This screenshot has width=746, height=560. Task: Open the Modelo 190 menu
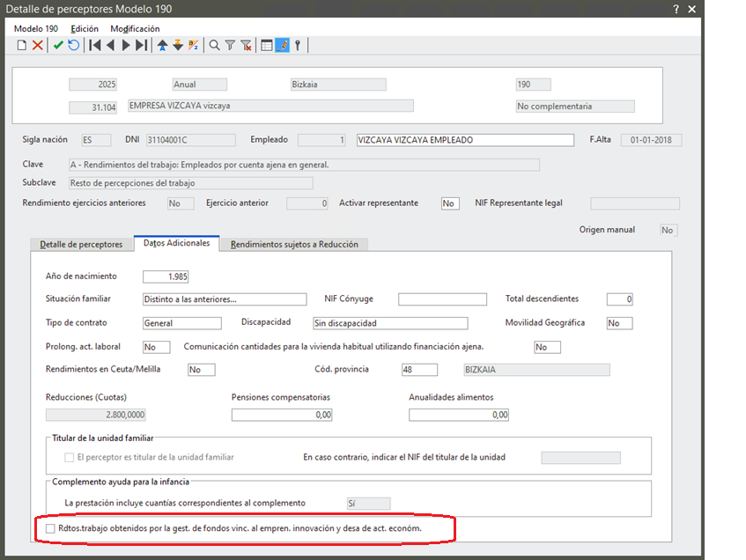click(x=36, y=29)
